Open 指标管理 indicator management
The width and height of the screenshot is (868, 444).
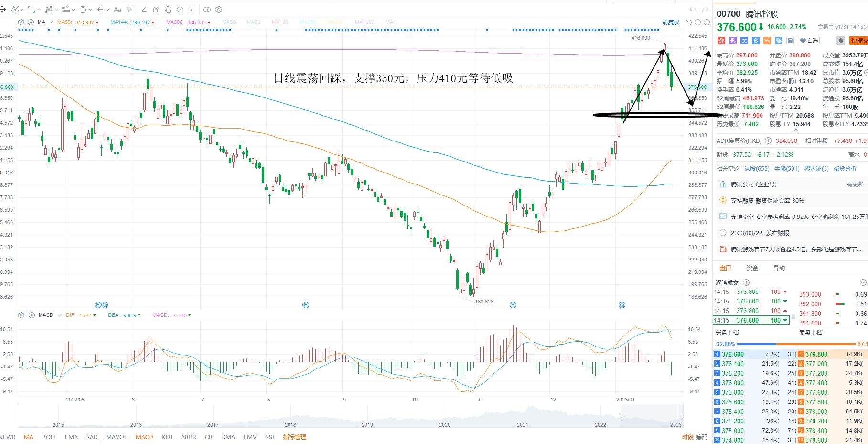(x=295, y=437)
